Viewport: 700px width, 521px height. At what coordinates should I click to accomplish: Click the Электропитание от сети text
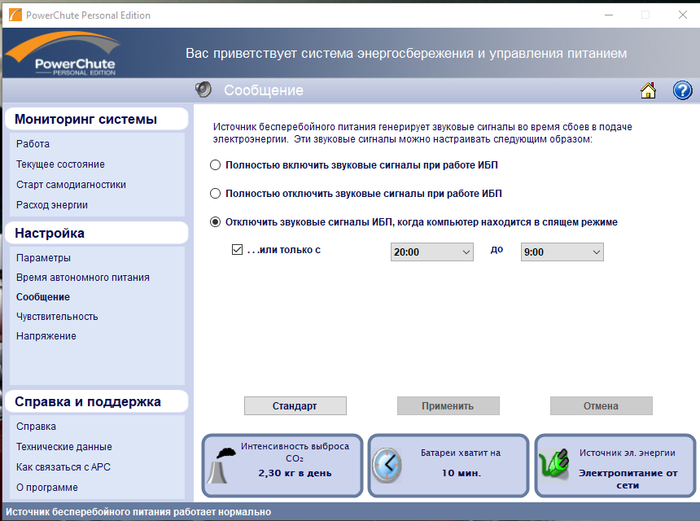point(628,479)
